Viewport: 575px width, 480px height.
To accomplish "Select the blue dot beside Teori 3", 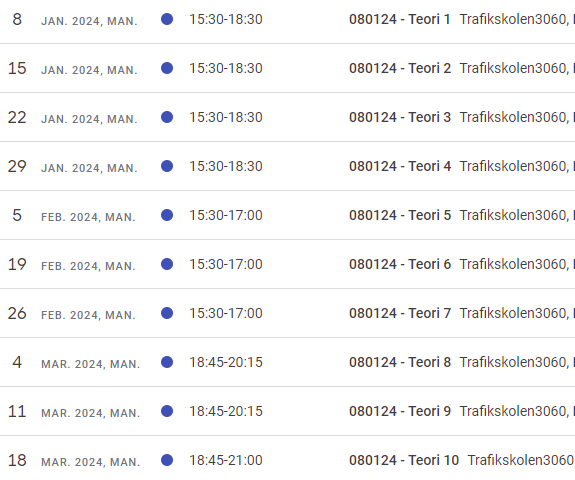I will (x=167, y=117).
